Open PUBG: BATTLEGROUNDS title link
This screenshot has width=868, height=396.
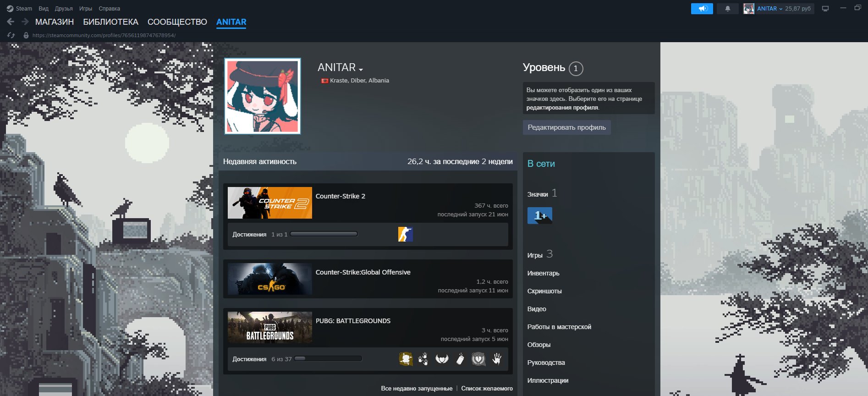click(x=353, y=321)
